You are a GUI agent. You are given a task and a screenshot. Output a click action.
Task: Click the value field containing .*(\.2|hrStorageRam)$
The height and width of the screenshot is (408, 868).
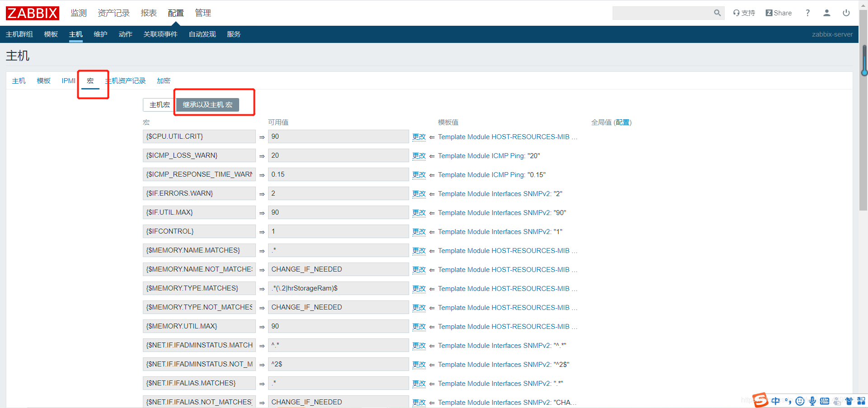click(x=338, y=288)
